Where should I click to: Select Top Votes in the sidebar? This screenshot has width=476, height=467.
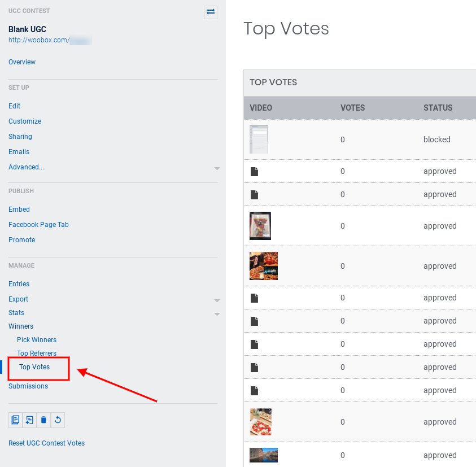(34, 367)
